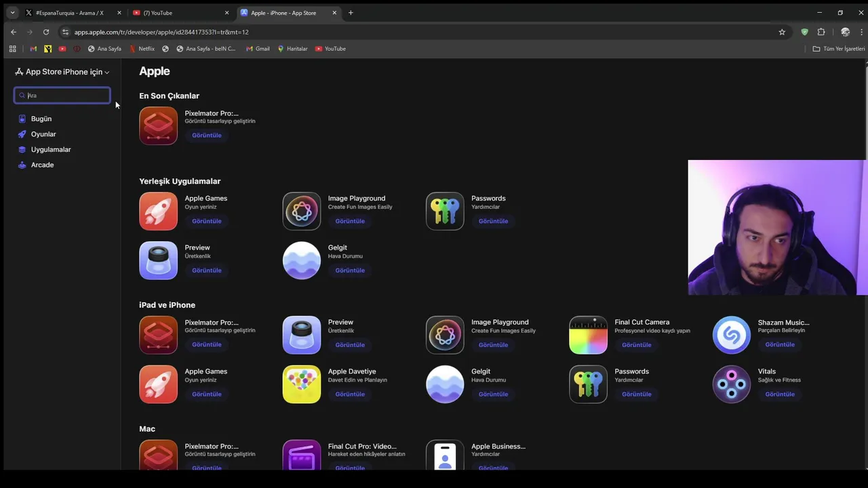Click Görüntüle under Passwords in Yerleşik Uygulamalar
This screenshot has height=488, width=868.
click(493, 221)
